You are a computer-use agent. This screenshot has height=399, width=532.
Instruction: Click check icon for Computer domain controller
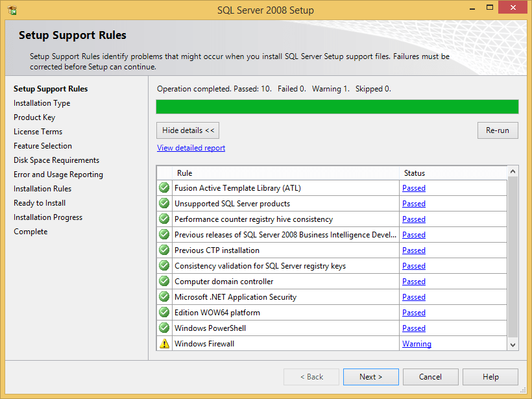pyautogui.click(x=164, y=282)
